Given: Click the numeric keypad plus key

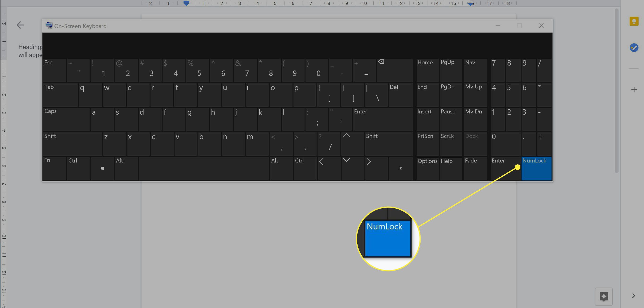Looking at the screenshot, I should [544, 144].
